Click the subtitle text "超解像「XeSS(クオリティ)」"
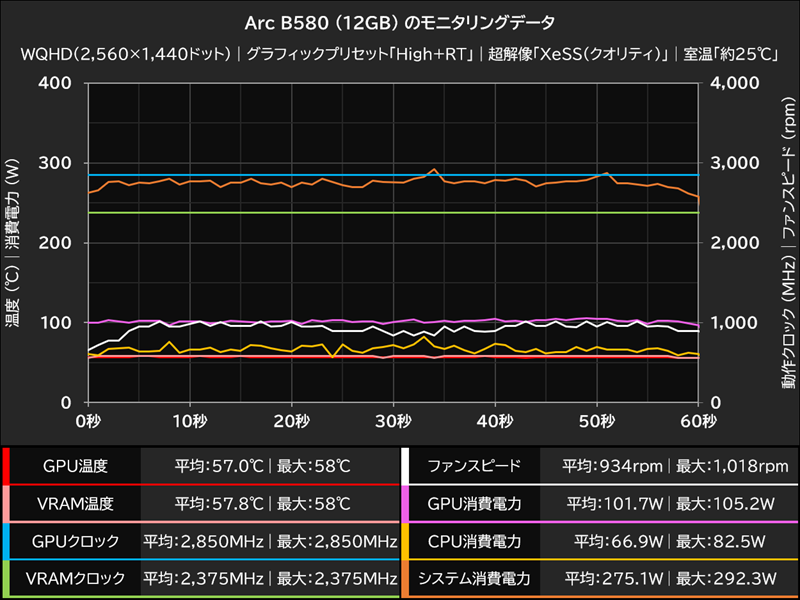This screenshot has width=800, height=600. tap(579, 54)
